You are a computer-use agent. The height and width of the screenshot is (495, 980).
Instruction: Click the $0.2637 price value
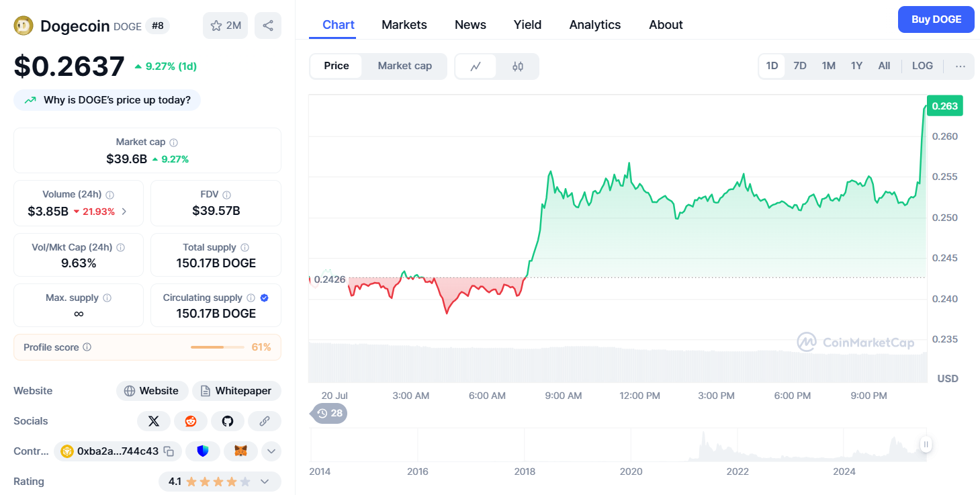(69, 66)
